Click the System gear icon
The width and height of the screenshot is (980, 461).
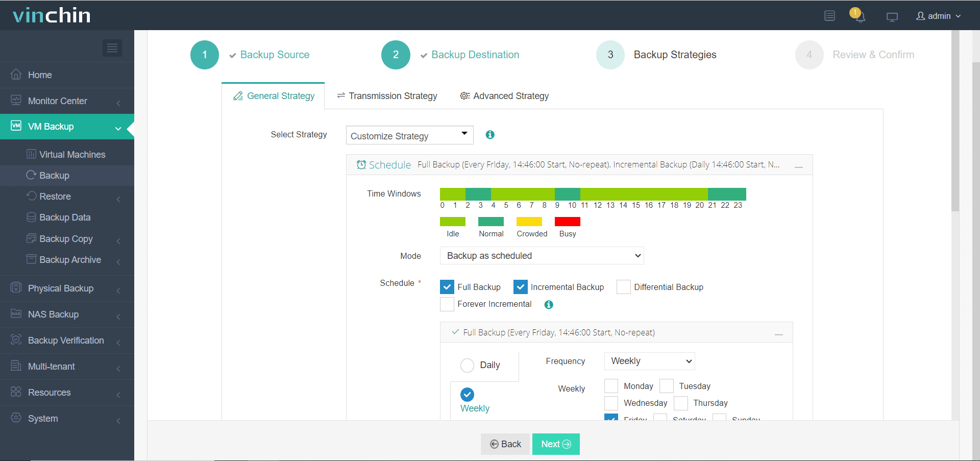coord(16,418)
